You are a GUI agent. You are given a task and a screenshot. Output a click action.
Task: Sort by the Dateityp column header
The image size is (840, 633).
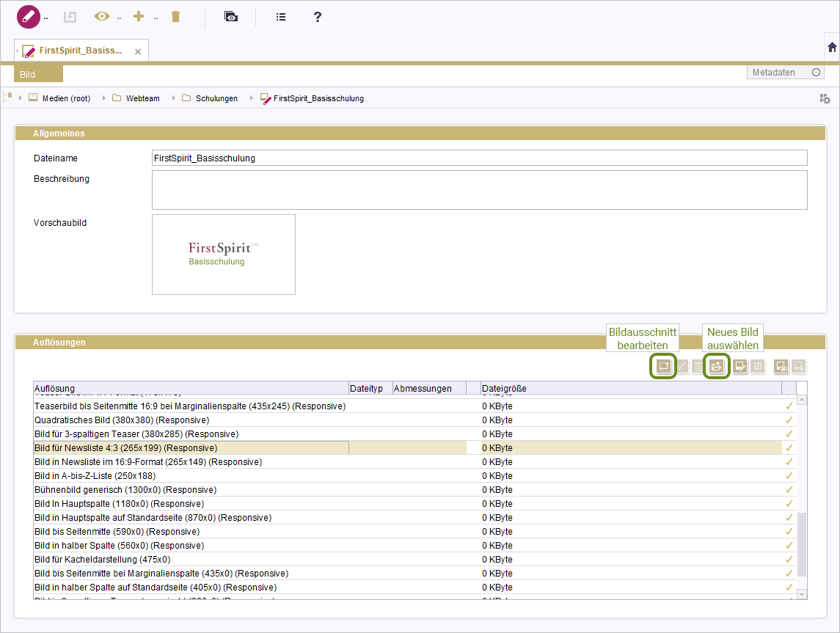click(370, 388)
